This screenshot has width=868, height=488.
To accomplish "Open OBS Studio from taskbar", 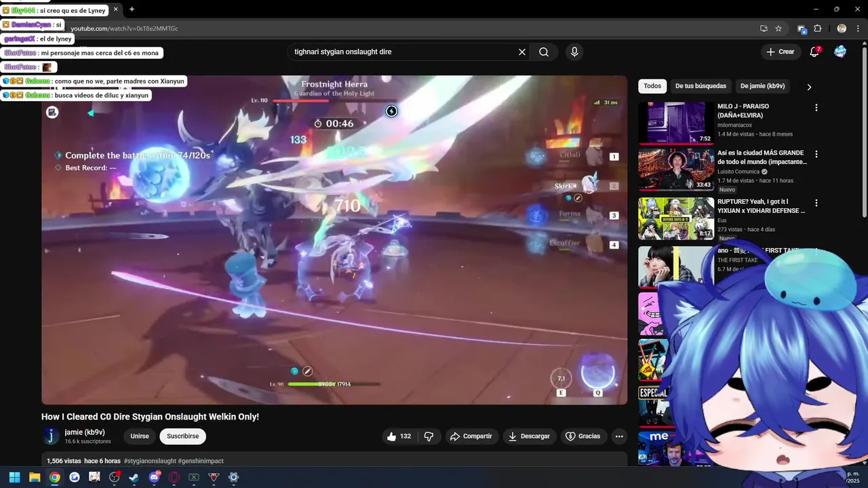I will click(x=115, y=477).
